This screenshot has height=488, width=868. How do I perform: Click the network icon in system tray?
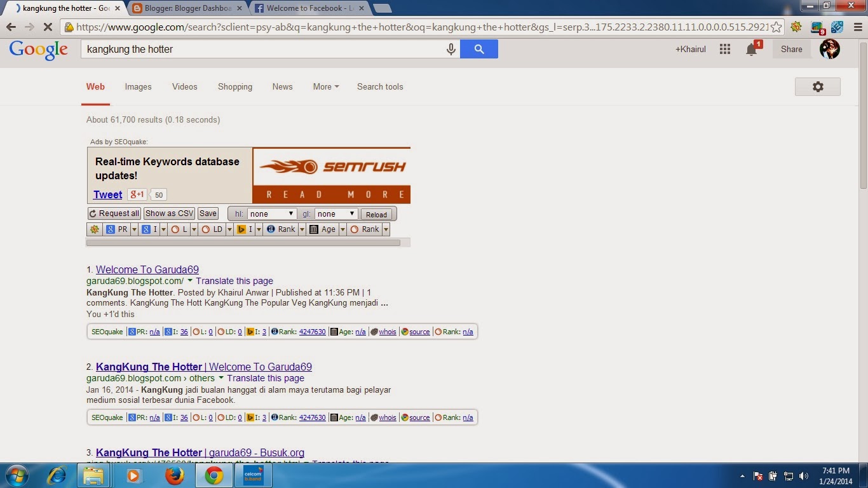pyautogui.click(x=789, y=476)
